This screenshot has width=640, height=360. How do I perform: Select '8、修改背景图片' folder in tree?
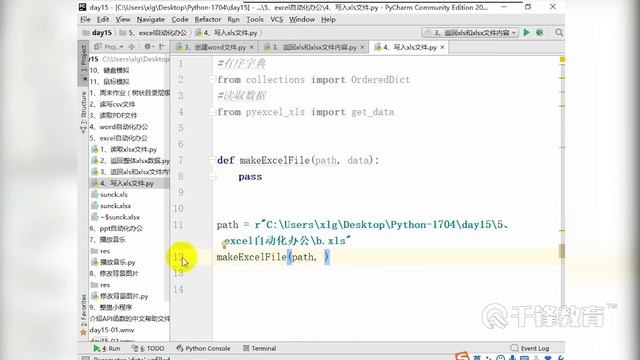click(114, 273)
